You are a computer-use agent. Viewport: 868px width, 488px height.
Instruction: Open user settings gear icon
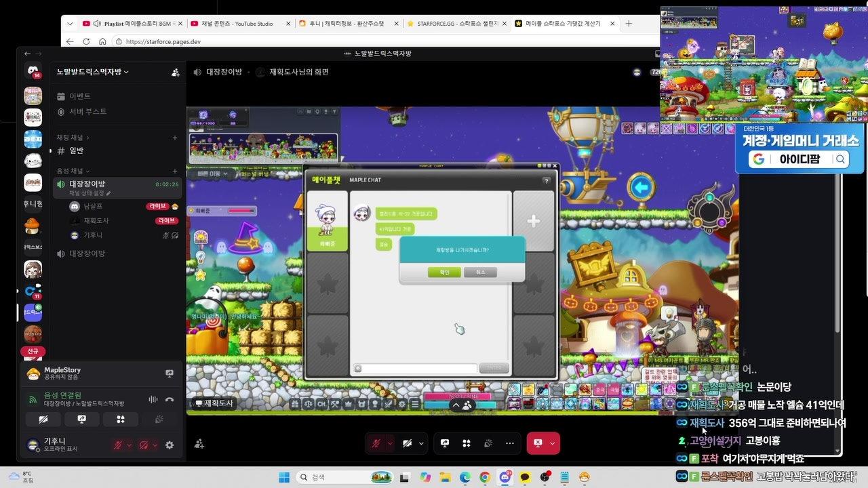coord(170,445)
